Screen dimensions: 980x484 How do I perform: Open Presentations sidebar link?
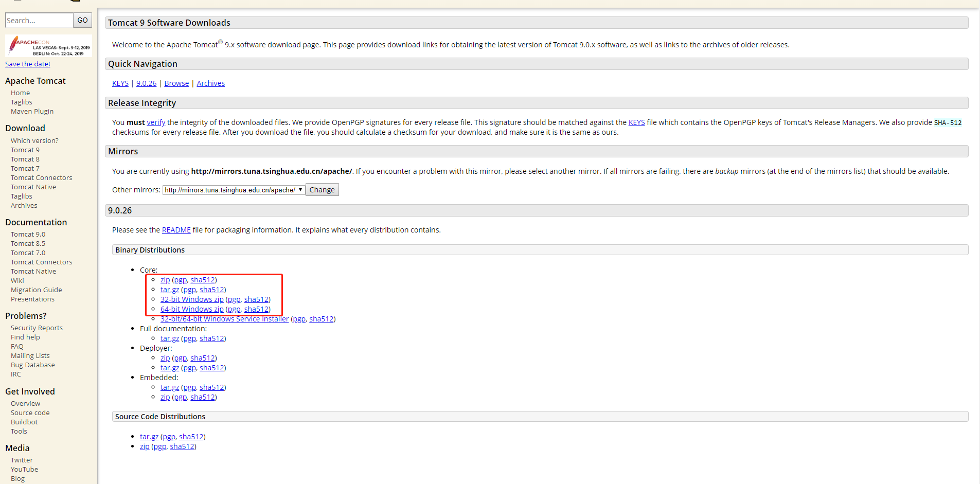32,299
